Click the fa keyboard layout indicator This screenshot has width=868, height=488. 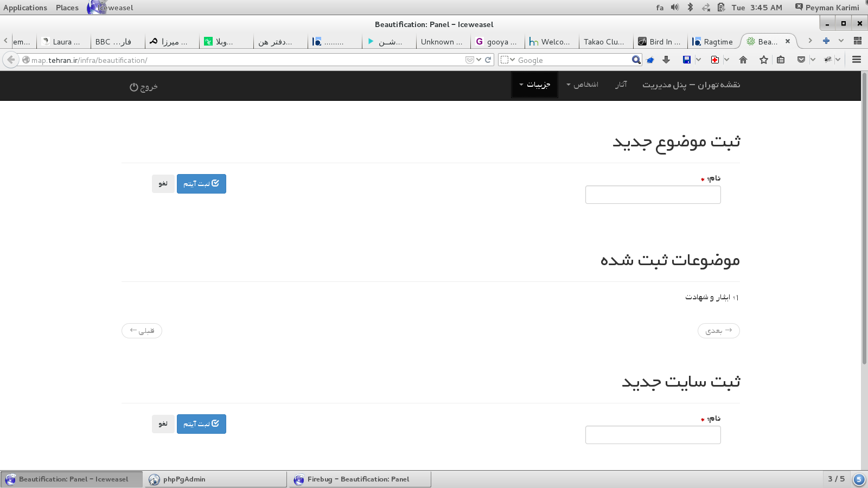[660, 8]
